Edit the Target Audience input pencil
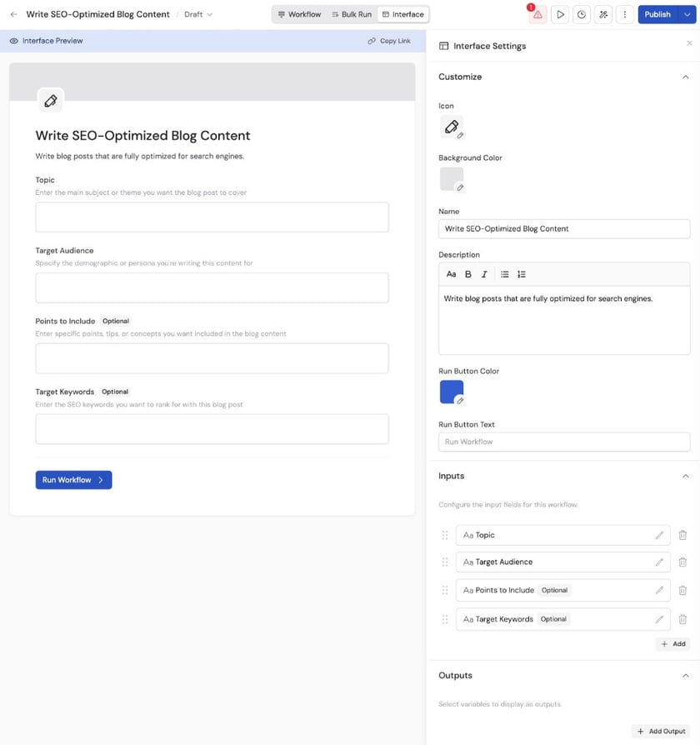This screenshot has height=745, width=700. (x=659, y=562)
